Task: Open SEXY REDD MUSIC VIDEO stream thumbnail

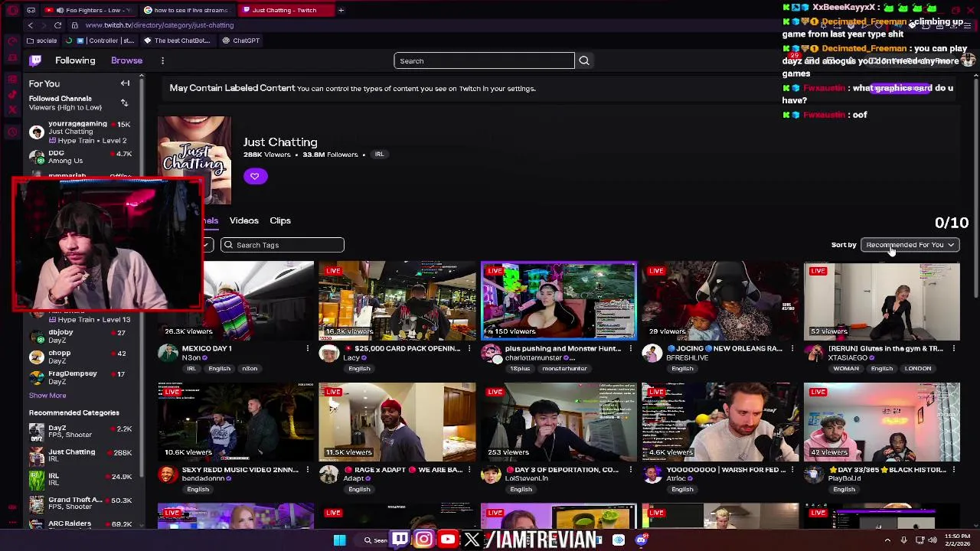Action: (236, 422)
